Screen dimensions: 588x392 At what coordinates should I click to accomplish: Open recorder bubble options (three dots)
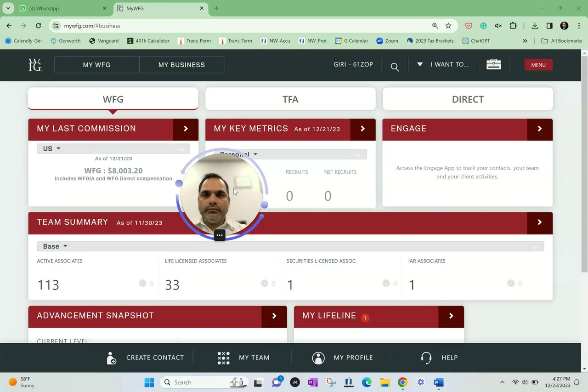click(x=220, y=235)
